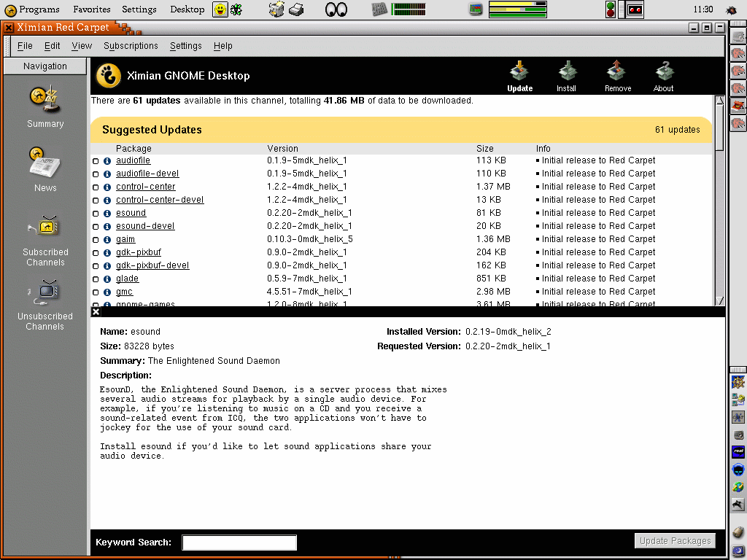Show info for the gdk-pixbuf-devel package
The height and width of the screenshot is (560, 747).
[107, 265]
